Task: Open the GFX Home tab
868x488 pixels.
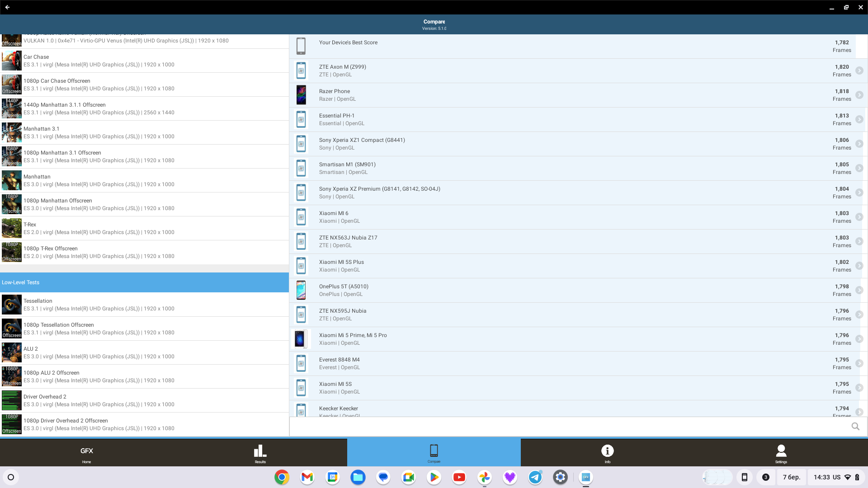Action: click(x=86, y=453)
